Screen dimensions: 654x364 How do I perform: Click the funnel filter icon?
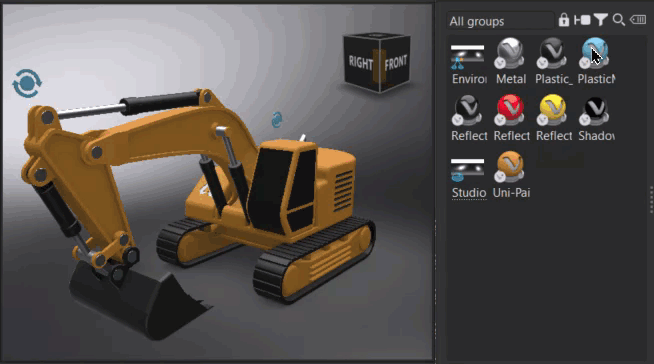point(600,20)
